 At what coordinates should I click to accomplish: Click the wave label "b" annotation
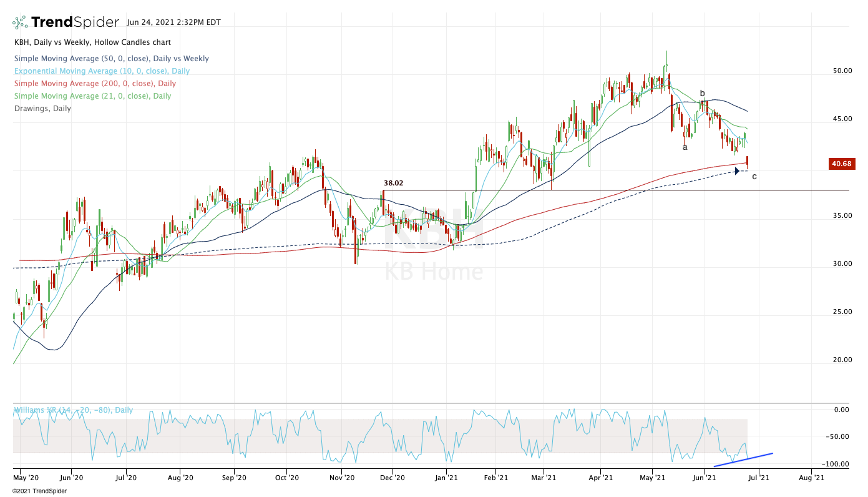click(x=703, y=94)
